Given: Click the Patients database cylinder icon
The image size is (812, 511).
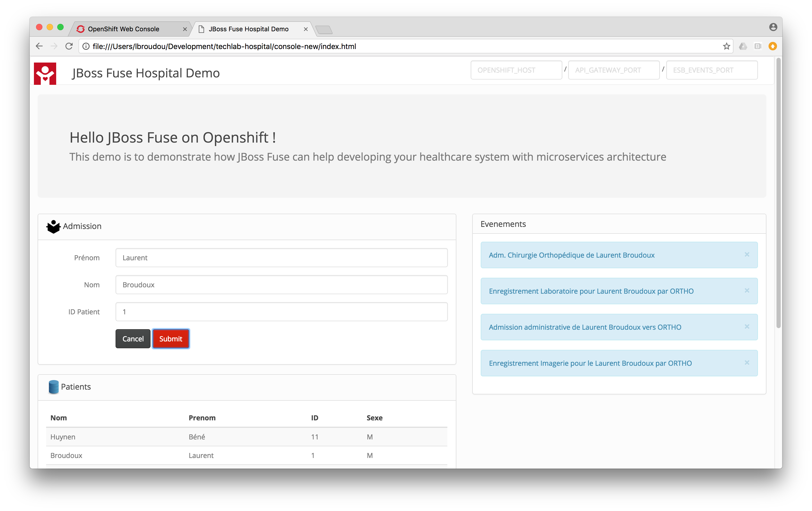Looking at the screenshot, I should tap(53, 387).
